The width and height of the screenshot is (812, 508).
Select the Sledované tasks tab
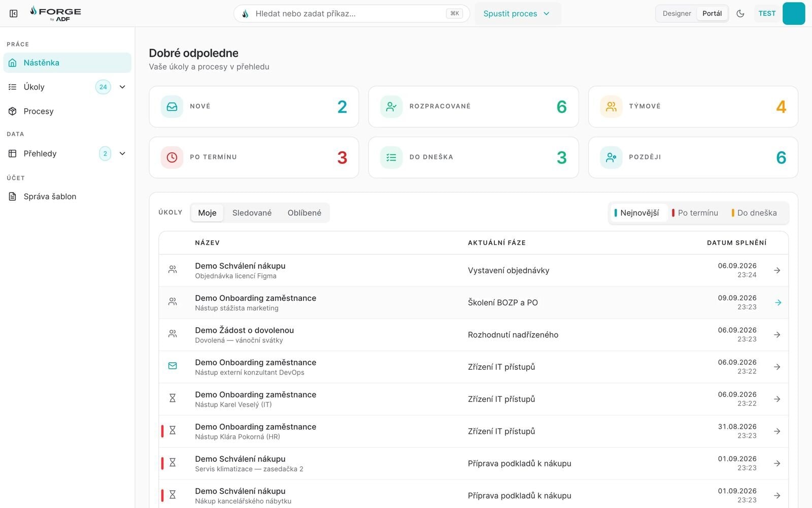pyautogui.click(x=252, y=213)
